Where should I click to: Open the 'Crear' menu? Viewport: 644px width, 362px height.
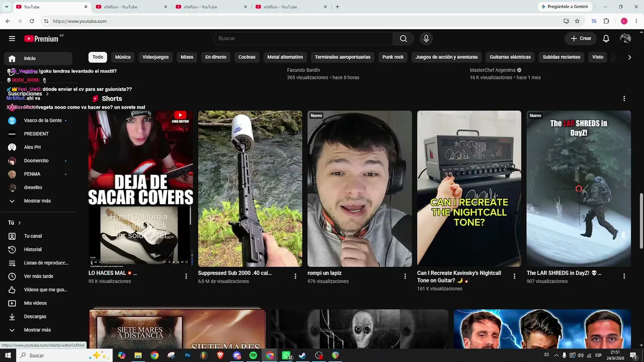click(581, 39)
